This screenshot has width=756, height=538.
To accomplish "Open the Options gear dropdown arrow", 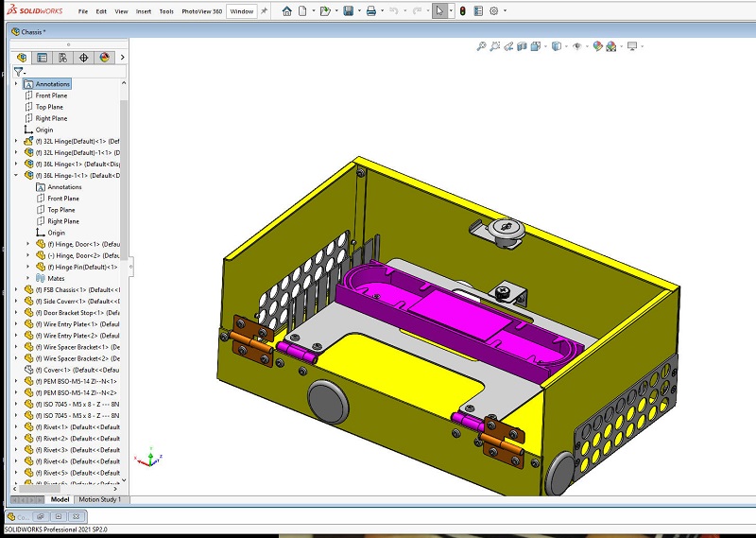I will click(x=505, y=11).
